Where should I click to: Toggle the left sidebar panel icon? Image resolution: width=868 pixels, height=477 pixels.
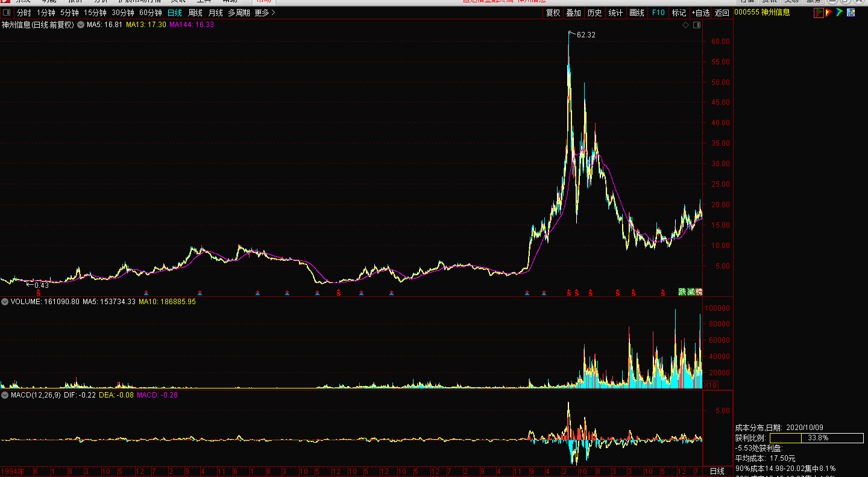[7, 13]
